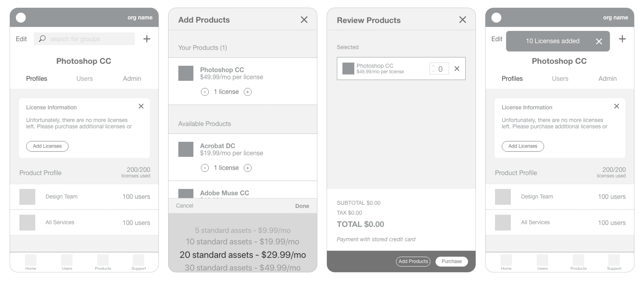Choose '10 standard assets - $19.99/mo' in picker
This screenshot has width=644, height=284.
(x=242, y=242)
